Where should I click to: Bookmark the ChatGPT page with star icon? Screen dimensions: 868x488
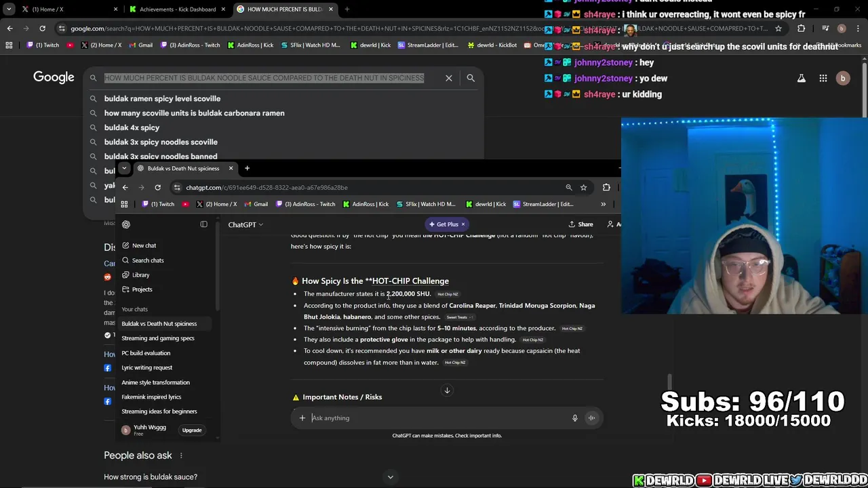click(x=583, y=188)
